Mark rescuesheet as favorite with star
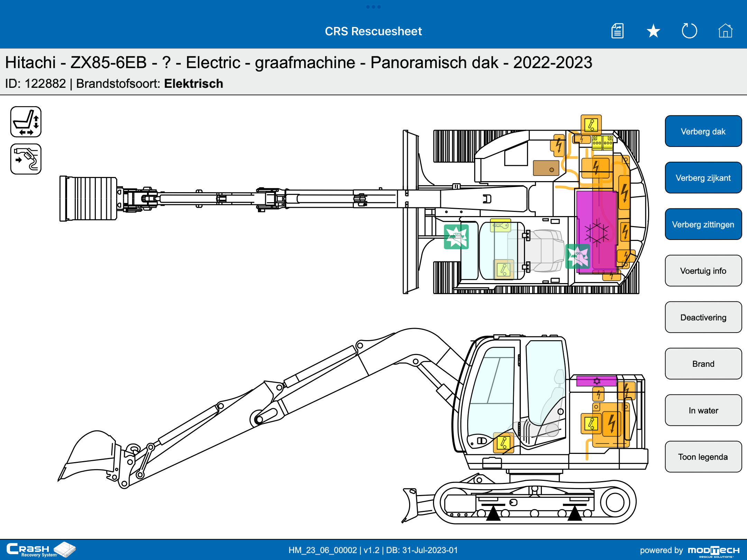Viewport: 747px width, 560px height. [x=653, y=31]
